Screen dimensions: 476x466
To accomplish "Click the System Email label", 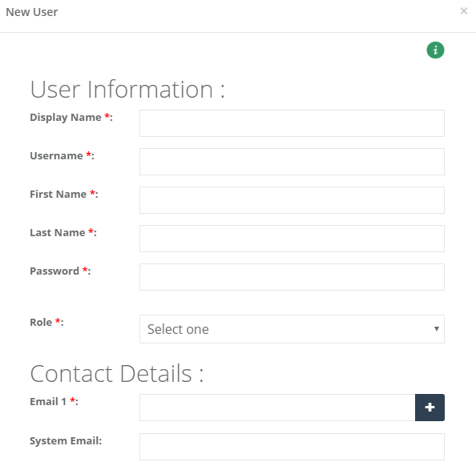I will coord(66,441).
